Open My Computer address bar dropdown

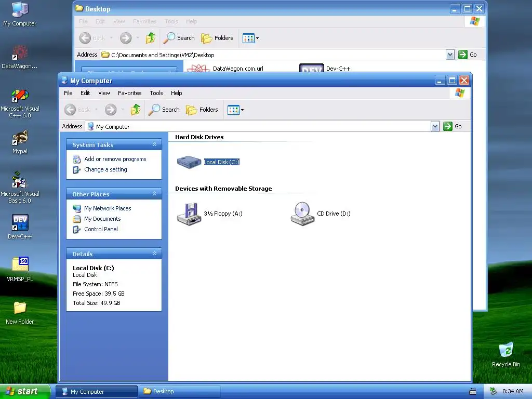(435, 127)
